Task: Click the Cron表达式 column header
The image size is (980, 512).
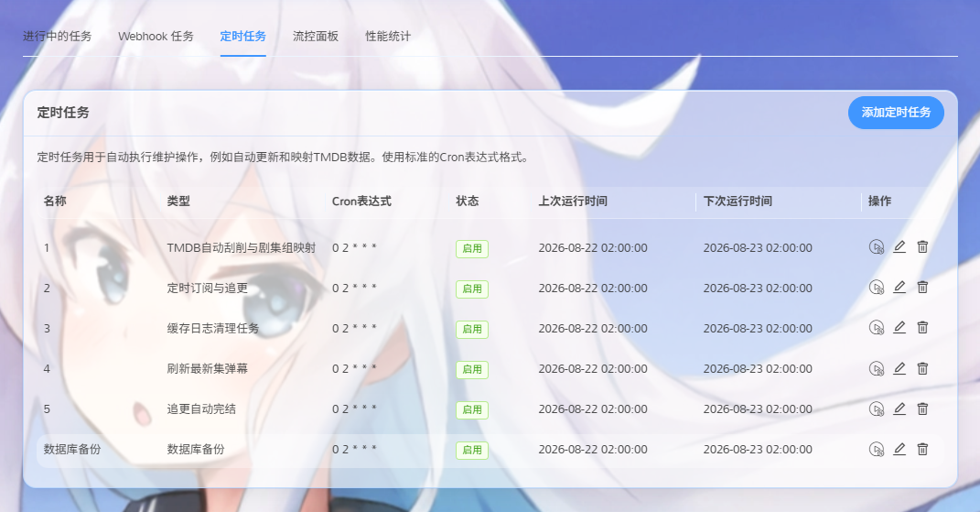Action: click(x=361, y=201)
